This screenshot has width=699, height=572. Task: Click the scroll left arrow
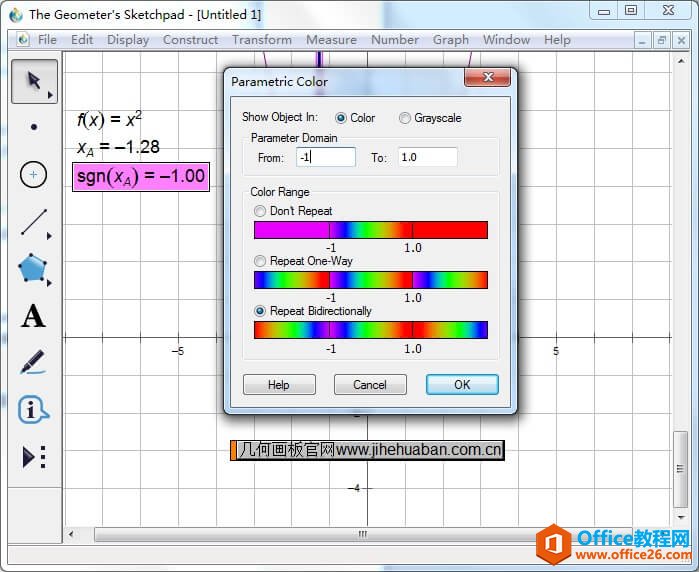click(71, 534)
